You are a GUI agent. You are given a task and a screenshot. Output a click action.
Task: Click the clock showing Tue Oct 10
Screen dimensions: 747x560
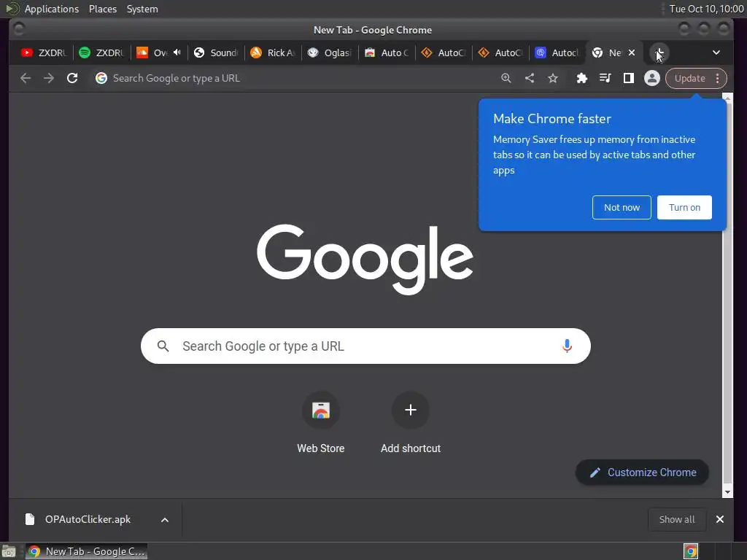[x=706, y=9]
